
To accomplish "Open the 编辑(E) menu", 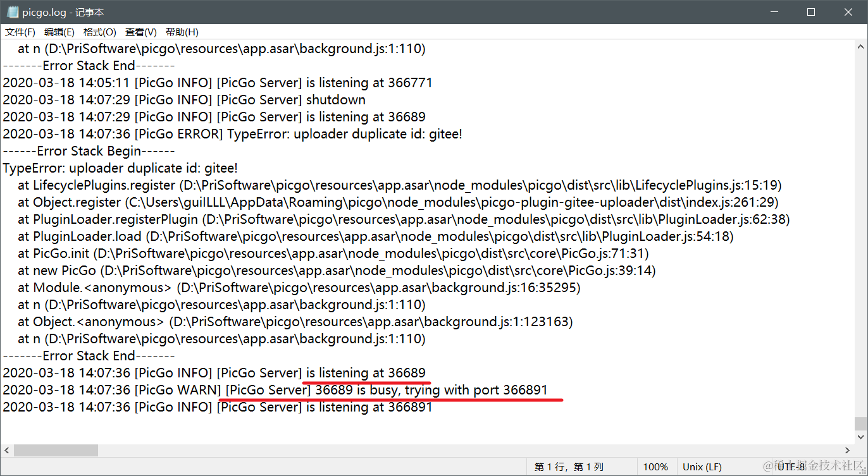I will click(59, 32).
